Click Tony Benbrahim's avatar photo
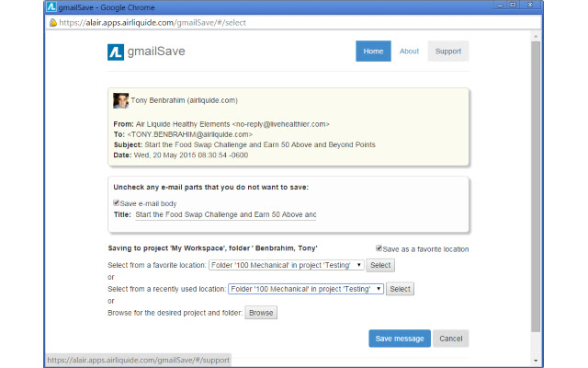 [120, 100]
